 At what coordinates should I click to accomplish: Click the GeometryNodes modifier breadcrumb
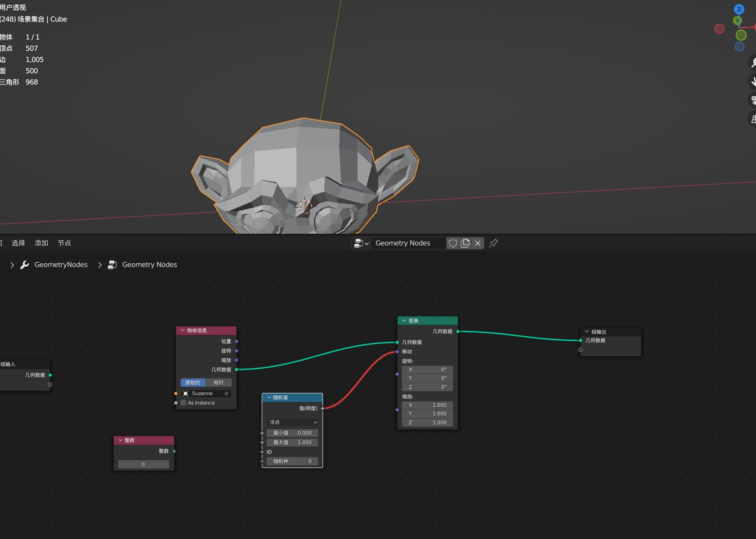(61, 265)
